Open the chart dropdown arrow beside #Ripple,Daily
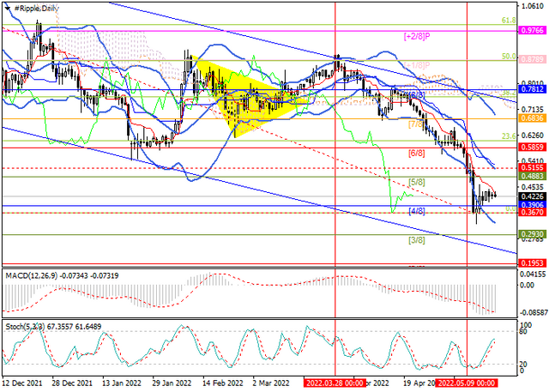This screenshot has height=392, width=549. tap(8, 9)
